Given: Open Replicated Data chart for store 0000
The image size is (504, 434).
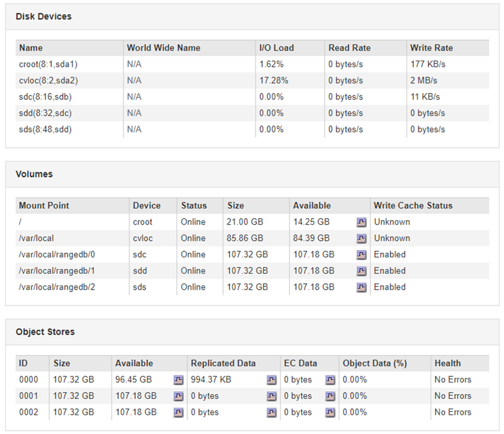Looking at the screenshot, I should pyautogui.click(x=272, y=380).
